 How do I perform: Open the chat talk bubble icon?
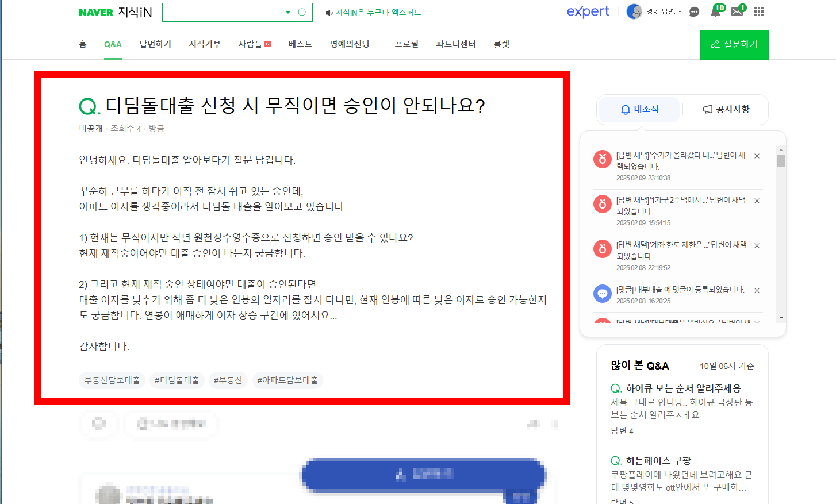tap(694, 12)
